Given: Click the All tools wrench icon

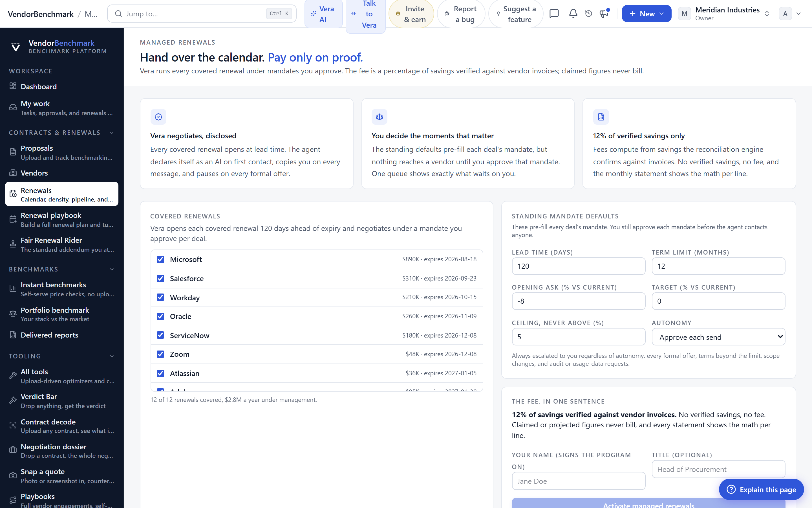Looking at the screenshot, I should tap(13, 376).
